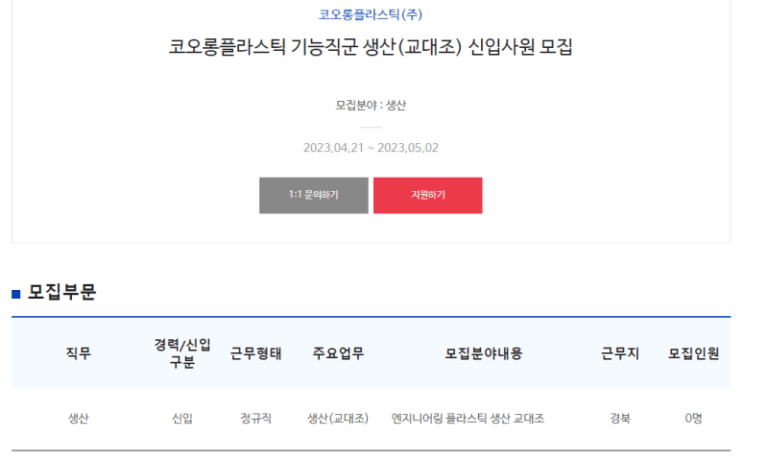Click the blue square icon beside 모집부문
This screenshot has height=460, width=768.
[16, 294]
